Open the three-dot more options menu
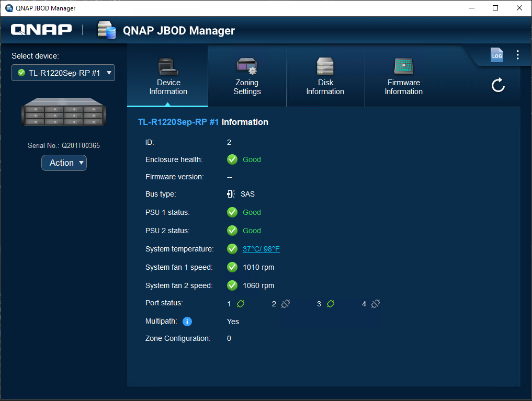This screenshot has width=532, height=401. pyautogui.click(x=517, y=55)
